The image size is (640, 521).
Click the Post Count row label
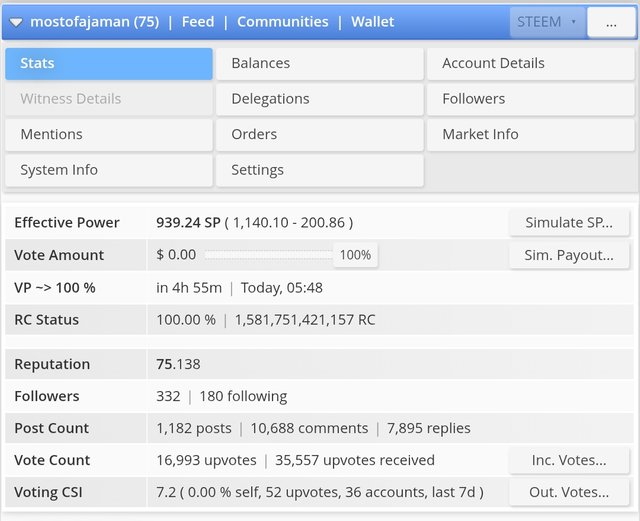(51, 428)
